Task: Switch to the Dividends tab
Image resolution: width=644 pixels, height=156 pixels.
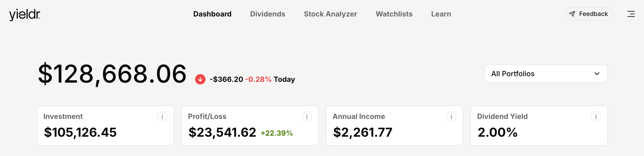Action: (268, 14)
